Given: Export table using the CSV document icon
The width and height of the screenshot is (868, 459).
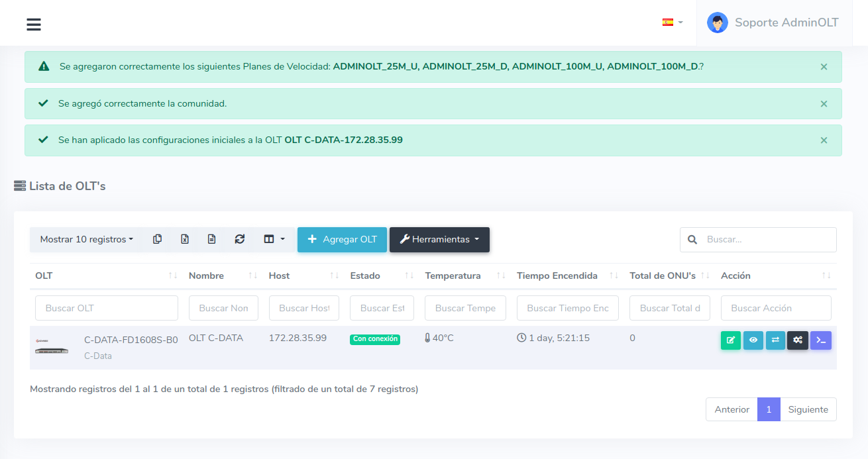Looking at the screenshot, I should 211,240.
